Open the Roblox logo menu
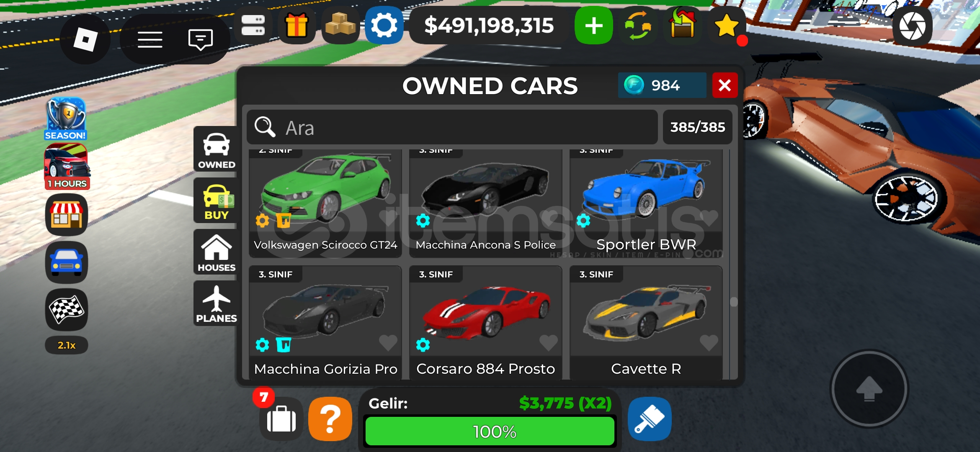The width and height of the screenshot is (980, 452). click(x=85, y=40)
